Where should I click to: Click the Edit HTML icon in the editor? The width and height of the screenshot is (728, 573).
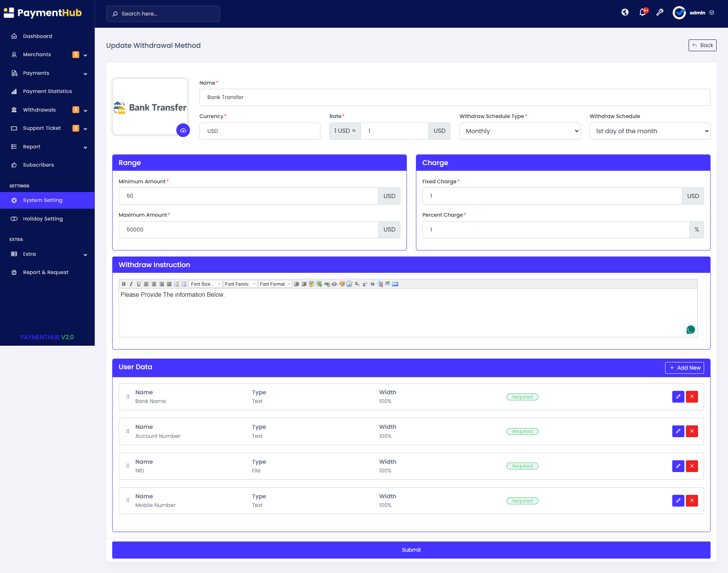click(x=395, y=284)
